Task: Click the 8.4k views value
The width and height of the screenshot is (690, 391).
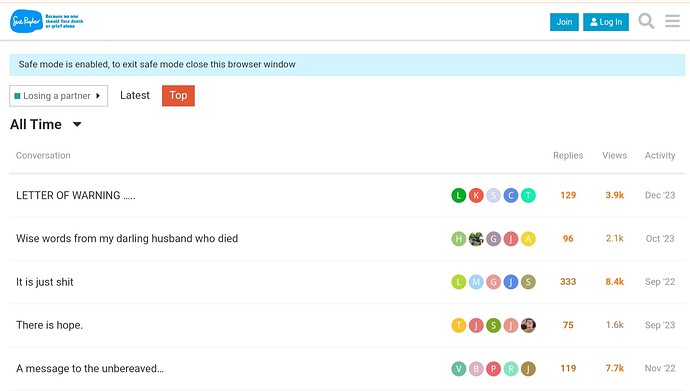Action: [x=614, y=282]
